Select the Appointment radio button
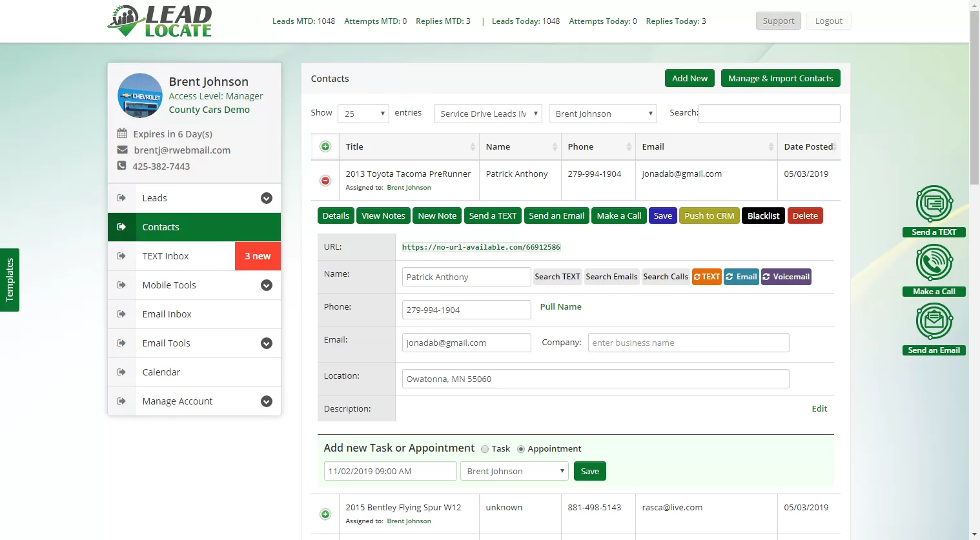The height and width of the screenshot is (540, 980). (521, 449)
